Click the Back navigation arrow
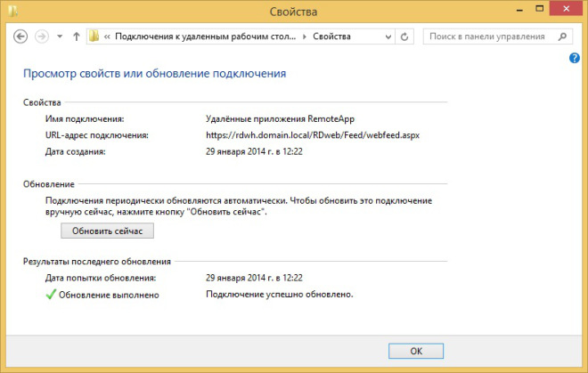This screenshot has width=588, height=373. [x=20, y=36]
